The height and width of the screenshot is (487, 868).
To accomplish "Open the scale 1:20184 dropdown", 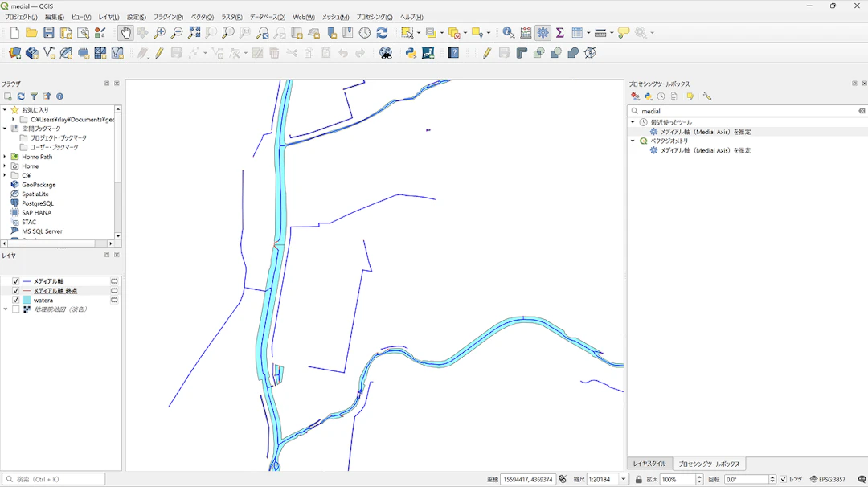I will [624, 479].
